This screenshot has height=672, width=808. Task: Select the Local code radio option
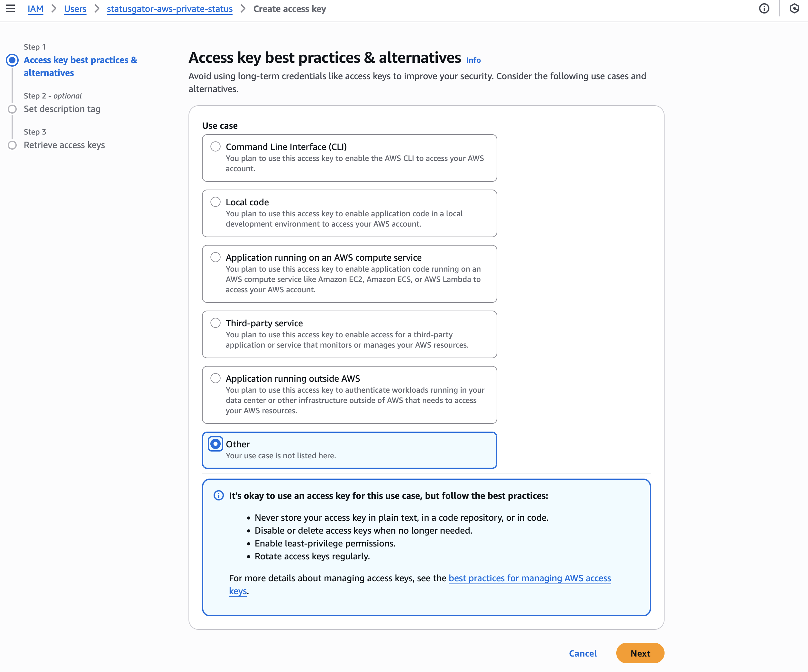[216, 202]
